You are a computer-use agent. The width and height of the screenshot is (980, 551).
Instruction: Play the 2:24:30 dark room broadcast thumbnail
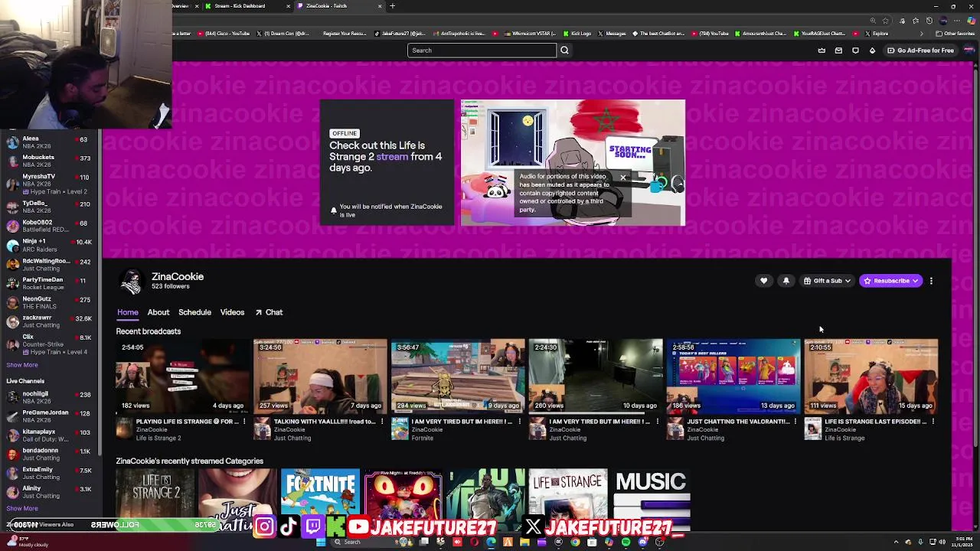coord(596,376)
